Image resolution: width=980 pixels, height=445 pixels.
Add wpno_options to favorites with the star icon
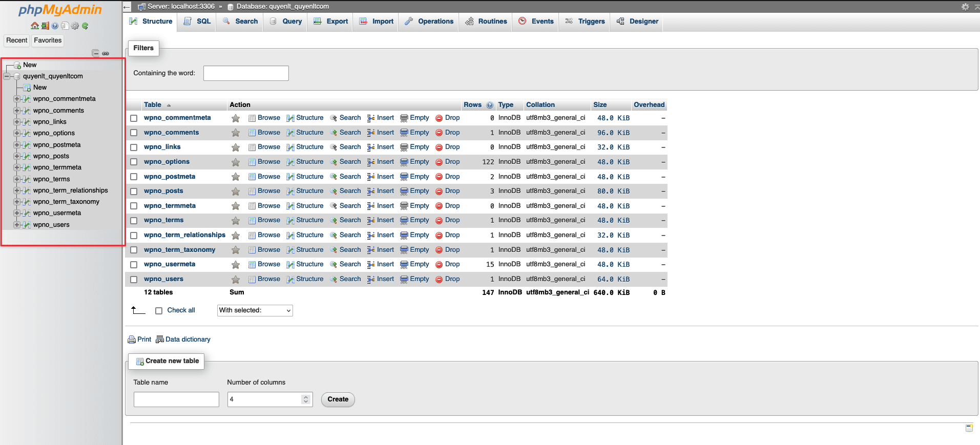[x=236, y=162]
